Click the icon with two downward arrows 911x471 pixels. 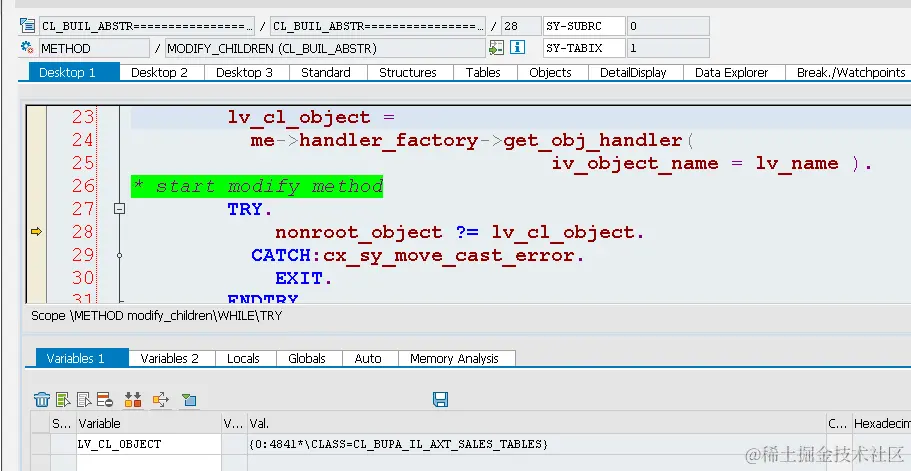tap(133, 400)
